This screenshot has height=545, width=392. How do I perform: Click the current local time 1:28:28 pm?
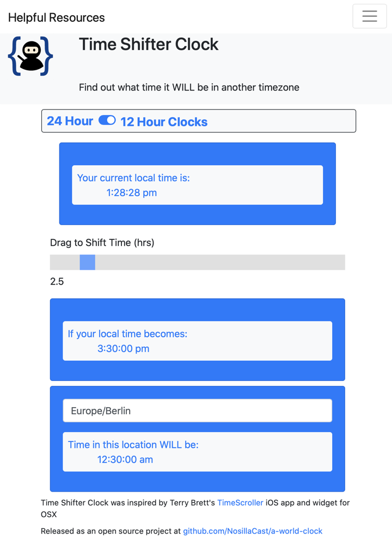click(x=132, y=192)
